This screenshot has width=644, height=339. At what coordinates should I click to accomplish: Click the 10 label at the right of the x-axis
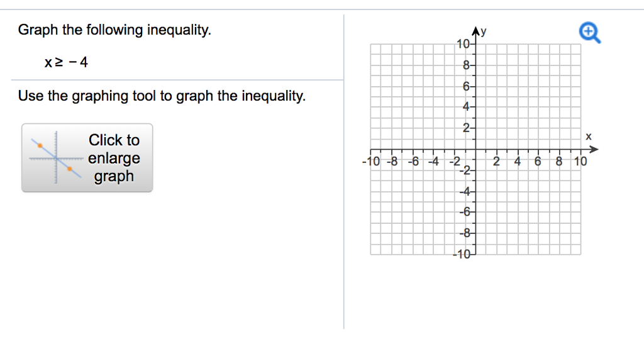(580, 161)
